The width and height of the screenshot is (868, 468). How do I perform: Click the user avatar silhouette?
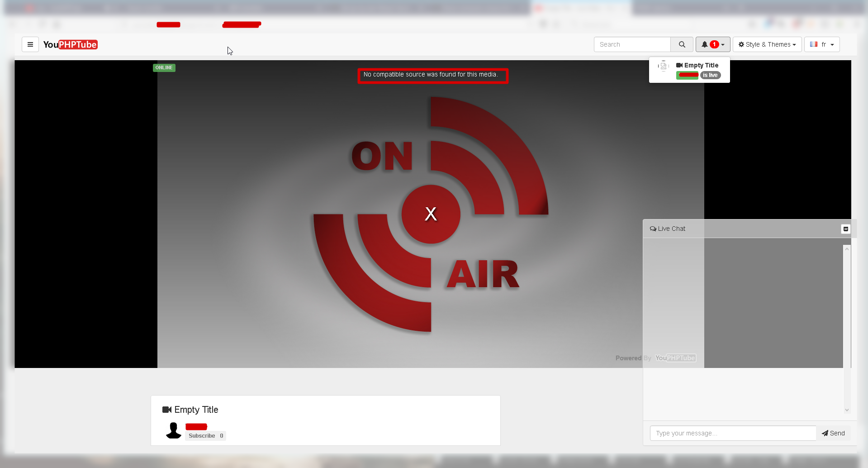(173, 430)
